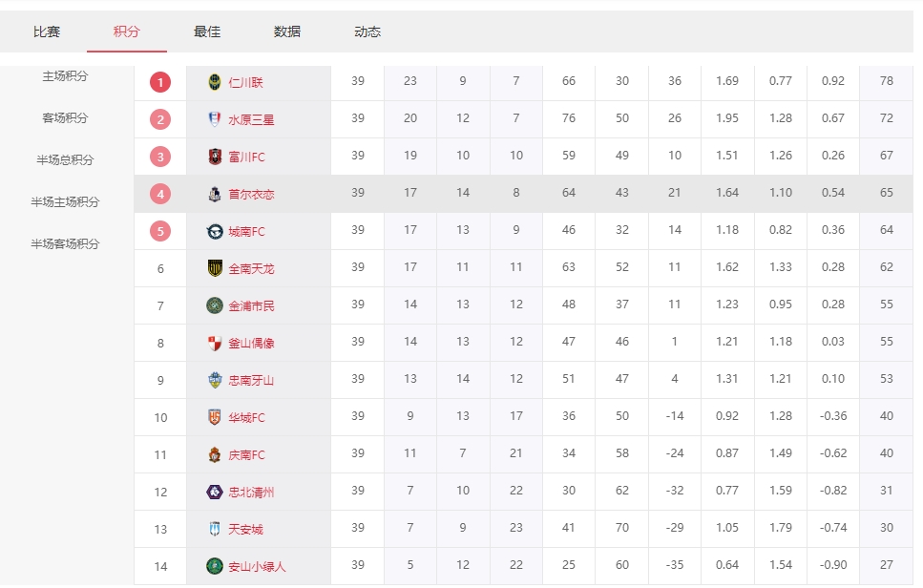Image resolution: width=923 pixels, height=588 pixels.
Task: Click the 富川FC team crest icon
Action: pos(215,157)
